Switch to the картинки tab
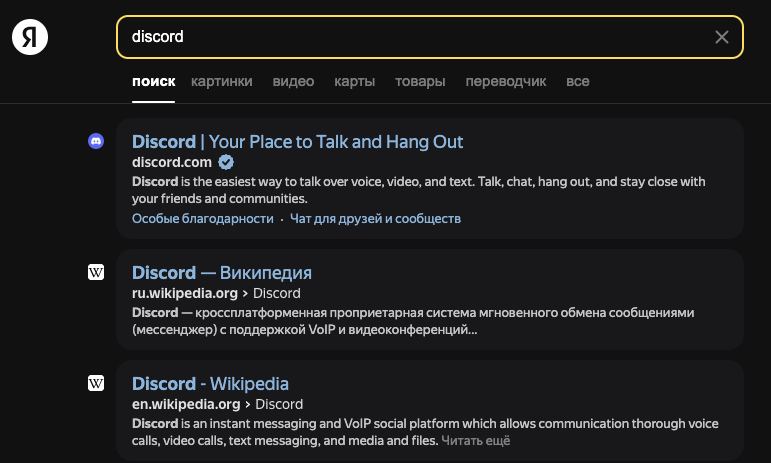The width and height of the screenshot is (771, 463). coord(222,81)
